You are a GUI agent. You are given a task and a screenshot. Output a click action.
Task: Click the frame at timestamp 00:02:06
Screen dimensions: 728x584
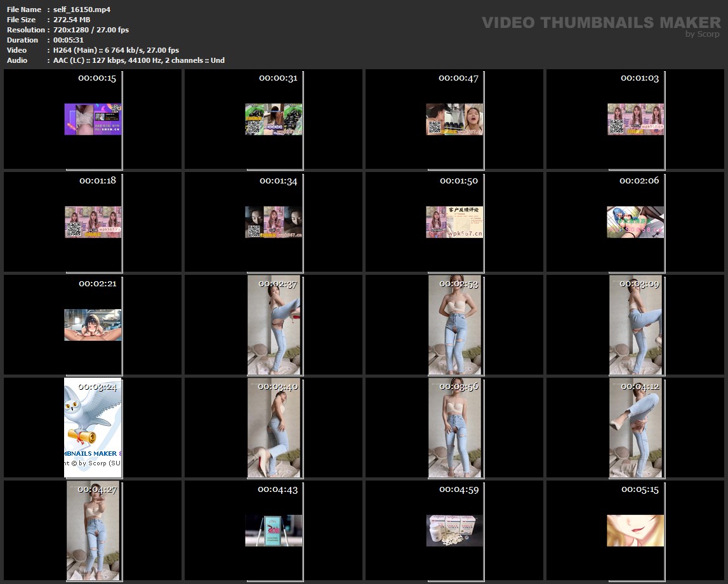click(635, 222)
